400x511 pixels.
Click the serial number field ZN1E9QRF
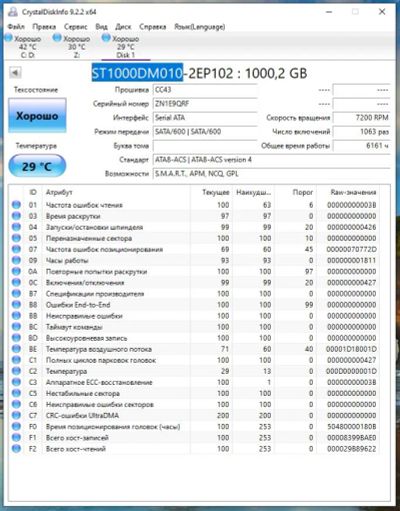point(205,104)
